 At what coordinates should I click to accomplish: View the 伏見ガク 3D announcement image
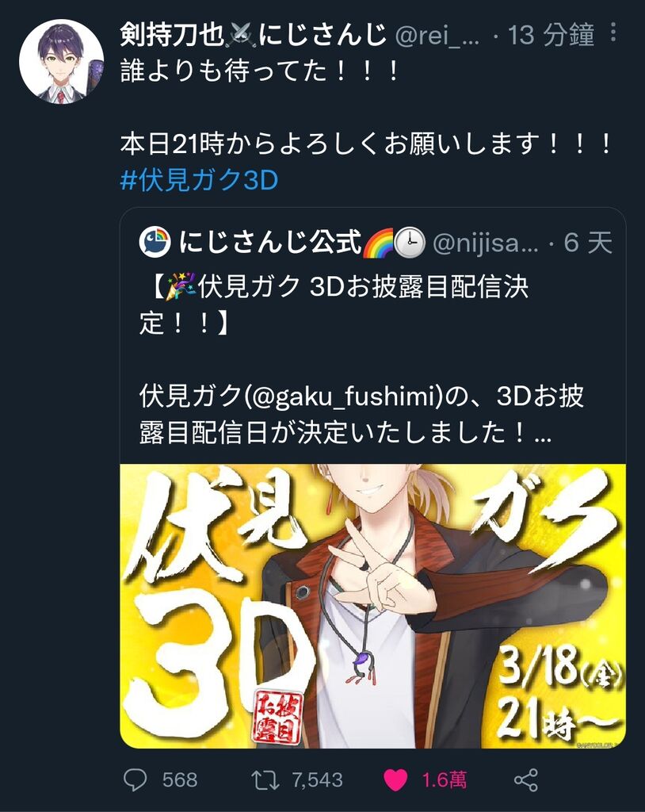point(372,606)
